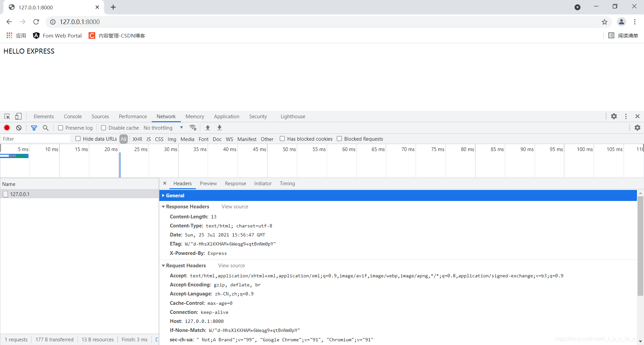644x345 pixels.
Task: Select the All filter type
Action: [x=123, y=139]
